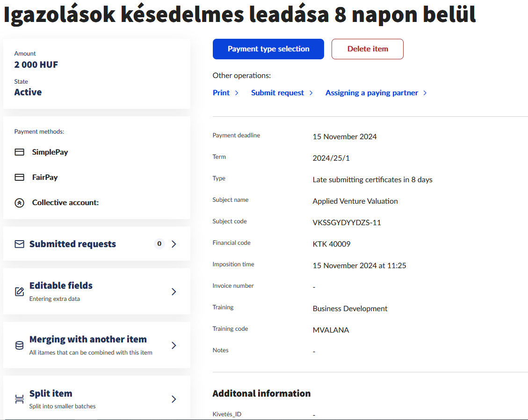Viewport: 528px width, 420px height.
Task: Click the Collective account circle arrow icon
Action: 19,203
